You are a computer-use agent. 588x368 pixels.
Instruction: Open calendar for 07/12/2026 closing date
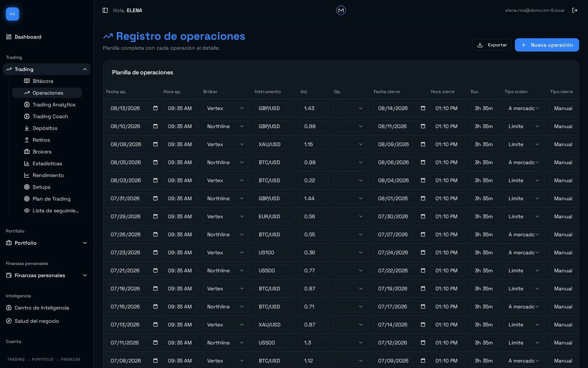pyautogui.click(x=423, y=343)
